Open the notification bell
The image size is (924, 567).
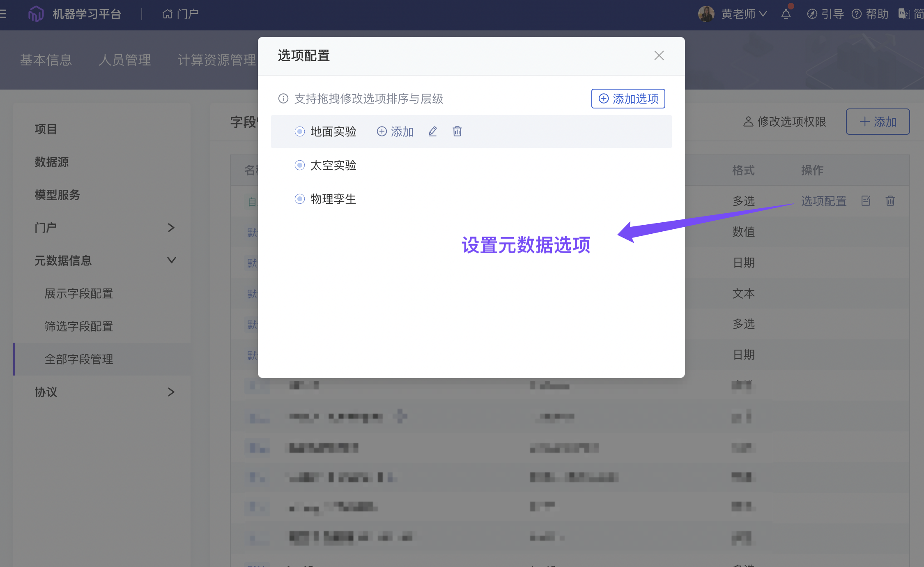pos(786,14)
